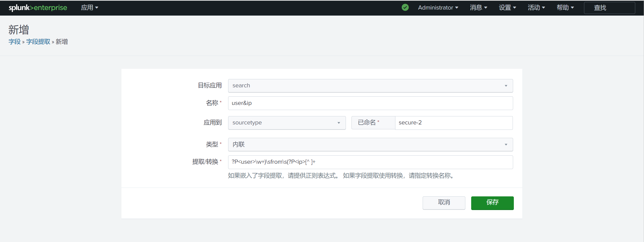Open the 活动 activity menu
Image resolution: width=644 pixels, height=242 pixels.
coord(536,8)
